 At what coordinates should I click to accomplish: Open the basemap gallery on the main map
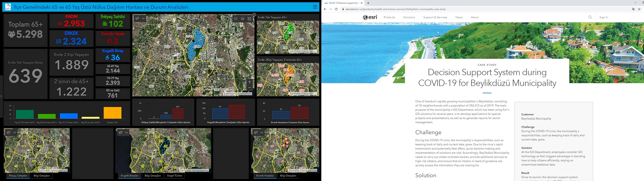coord(249,19)
